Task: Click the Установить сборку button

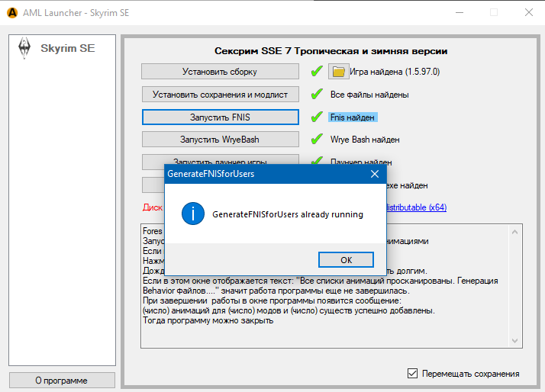Action: pyautogui.click(x=220, y=72)
